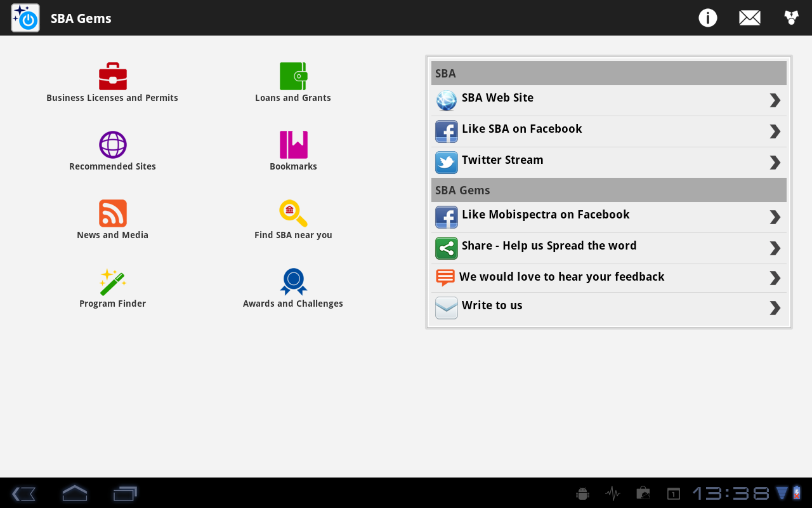
Task: Select the Twitter Stream label
Action: point(502,160)
